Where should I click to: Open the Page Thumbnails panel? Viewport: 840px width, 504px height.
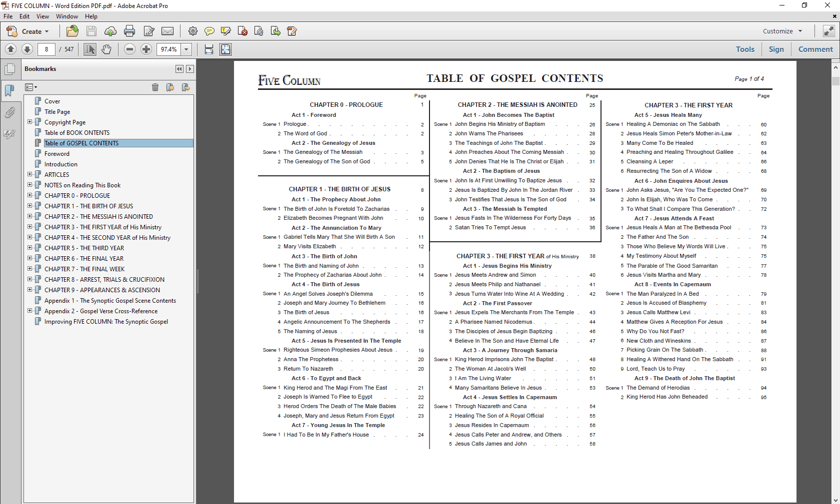click(9, 69)
